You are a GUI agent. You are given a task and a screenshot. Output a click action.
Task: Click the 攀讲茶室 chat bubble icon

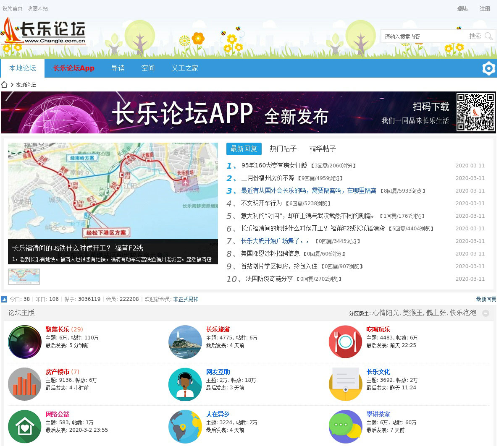[x=345, y=426]
